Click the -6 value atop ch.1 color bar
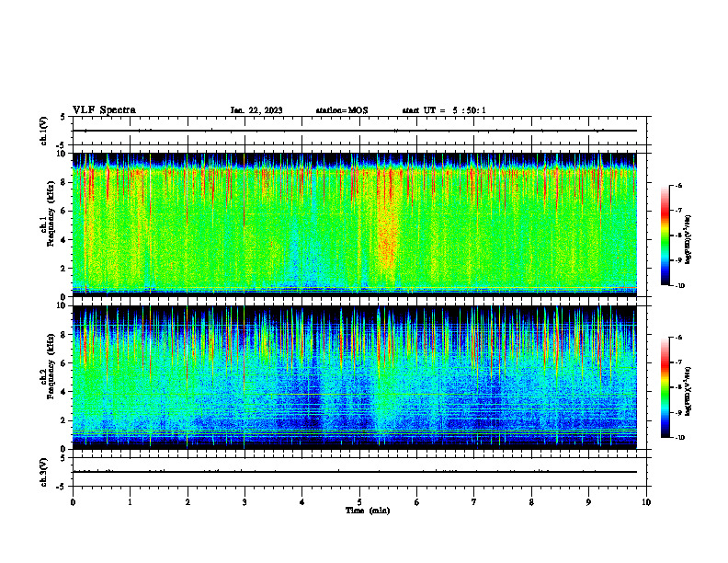728x563 pixels. pos(679,185)
